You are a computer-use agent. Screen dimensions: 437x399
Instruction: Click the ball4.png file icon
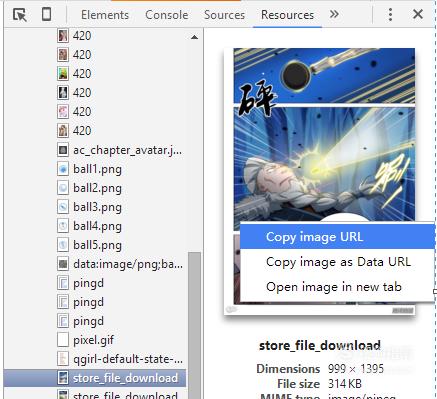click(x=63, y=226)
